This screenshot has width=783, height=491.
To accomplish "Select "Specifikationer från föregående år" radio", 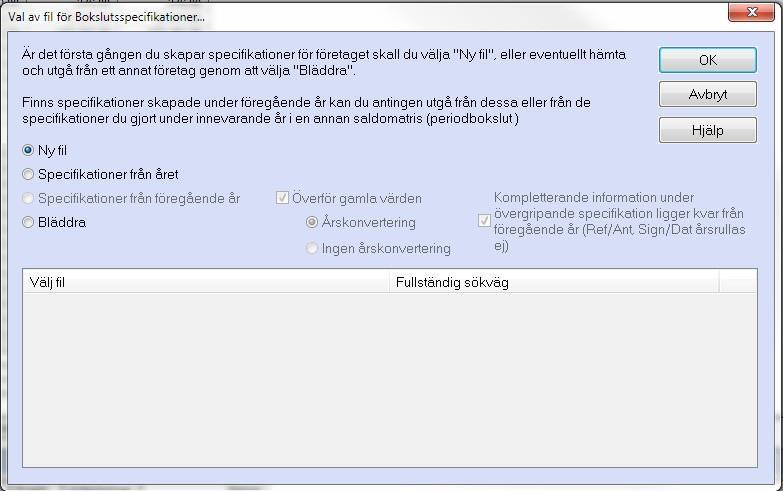I will (x=28, y=198).
